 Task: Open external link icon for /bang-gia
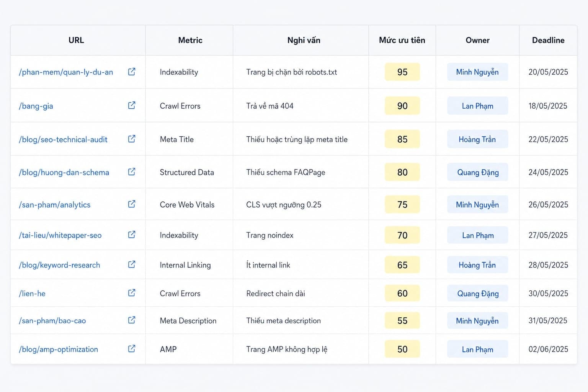[x=132, y=105]
